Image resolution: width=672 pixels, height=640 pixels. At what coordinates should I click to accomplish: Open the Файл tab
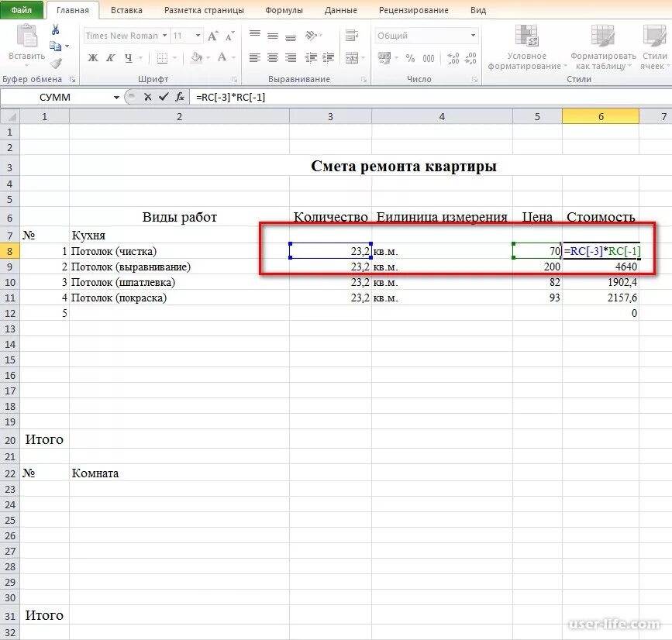[22, 10]
